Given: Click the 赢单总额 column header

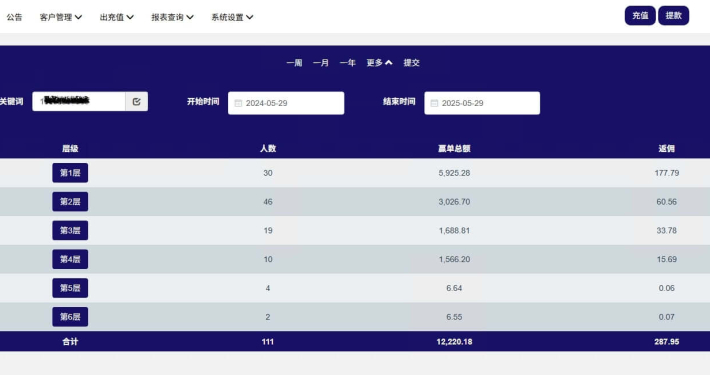Looking at the screenshot, I should coord(454,149).
